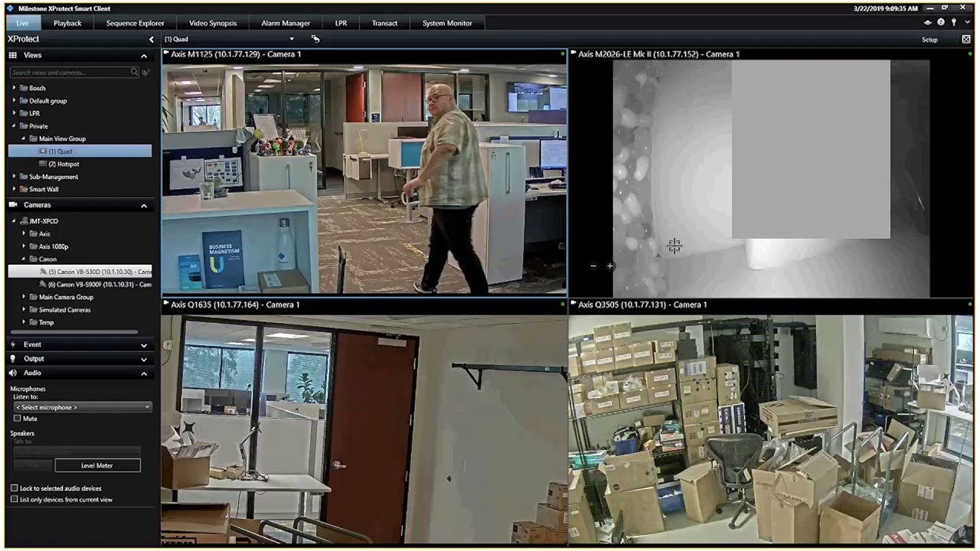Screen dimensions: 980x551
Task: Click green status dot of Axis M1125 view
Action: click(563, 54)
